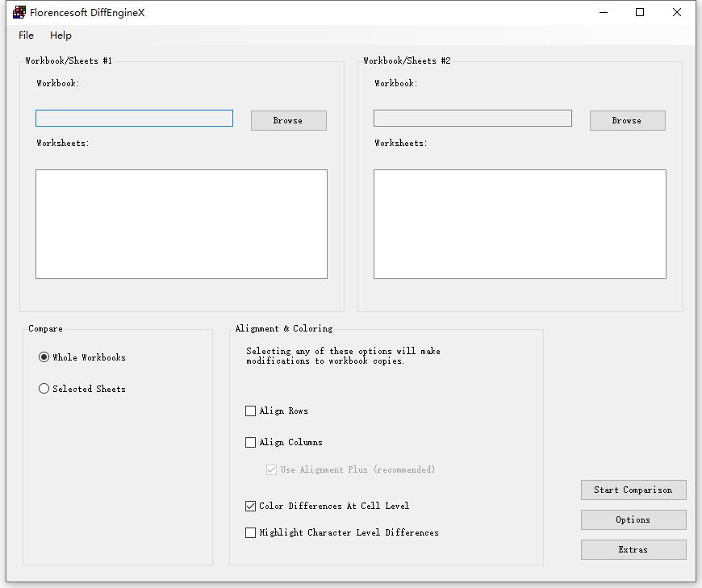
Task: Browse for Workbook #2 file
Action: pyautogui.click(x=627, y=120)
